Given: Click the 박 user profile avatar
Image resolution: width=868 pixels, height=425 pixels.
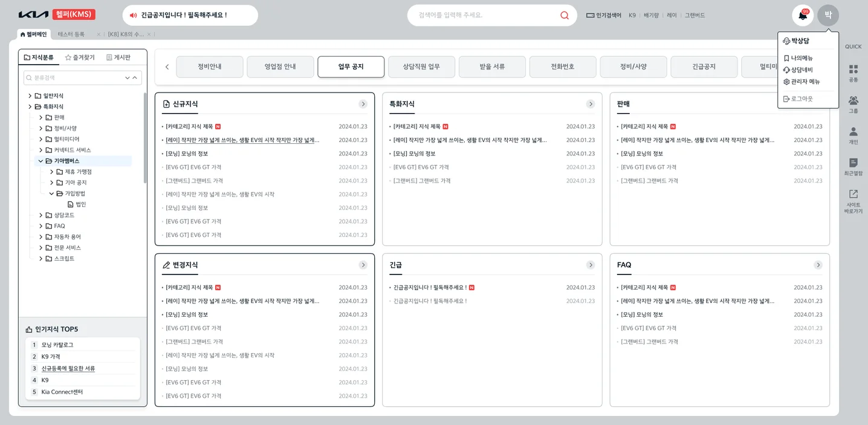Looking at the screenshot, I should pos(828,15).
